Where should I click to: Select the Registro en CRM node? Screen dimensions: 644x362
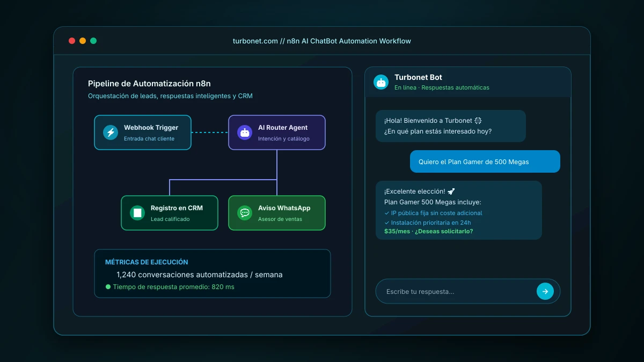pyautogui.click(x=170, y=213)
